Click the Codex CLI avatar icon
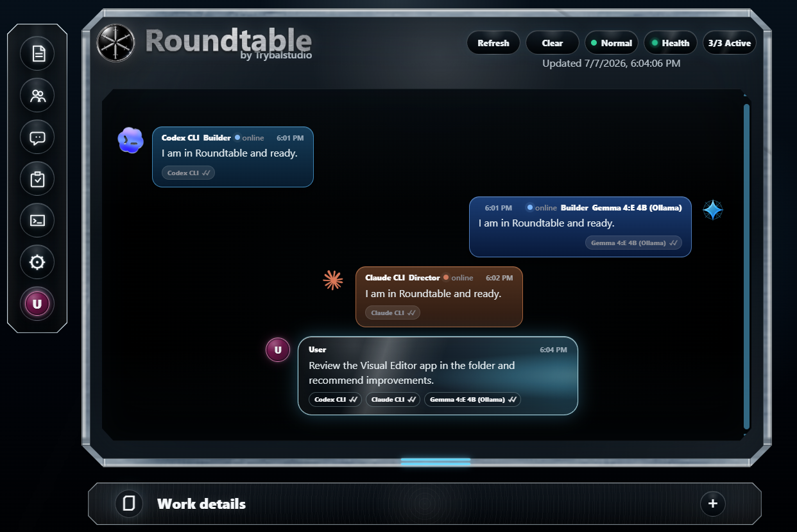The image size is (797, 532). pyautogui.click(x=131, y=140)
